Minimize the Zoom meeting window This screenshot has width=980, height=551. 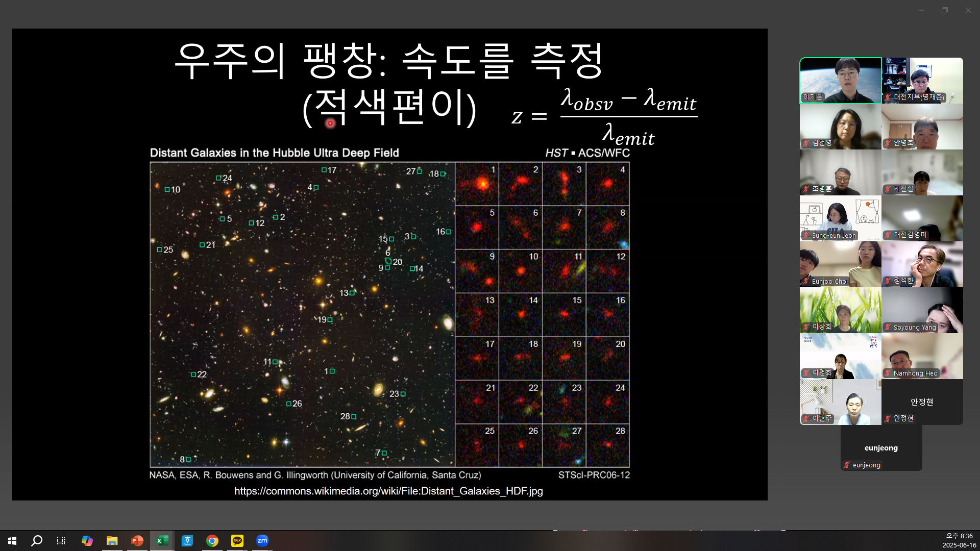921,10
